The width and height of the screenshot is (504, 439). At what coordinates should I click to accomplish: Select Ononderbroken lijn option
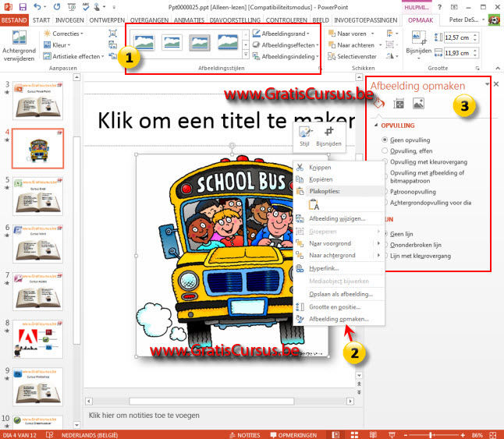point(415,245)
